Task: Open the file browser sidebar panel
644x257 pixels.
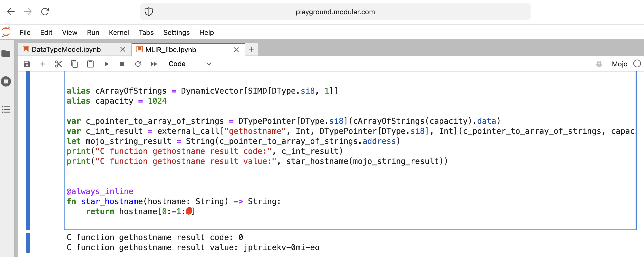Action: 6,54
